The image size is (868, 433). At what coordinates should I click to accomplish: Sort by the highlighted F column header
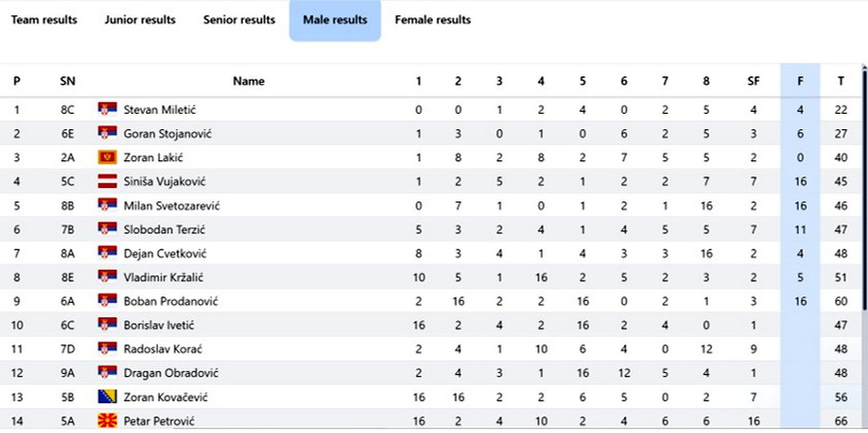click(800, 81)
